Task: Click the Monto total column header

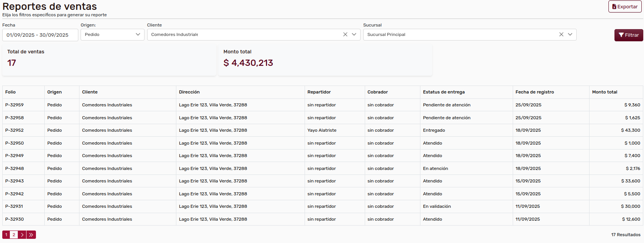Action: 604,92
